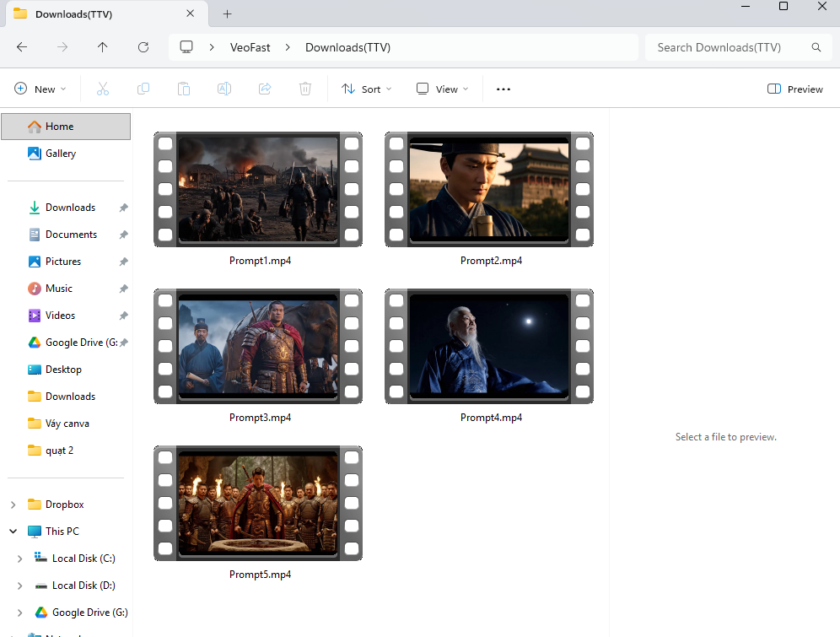Click the pin icon next to Music
The width and height of the screenshot is (840, 637).
(124, 289)
